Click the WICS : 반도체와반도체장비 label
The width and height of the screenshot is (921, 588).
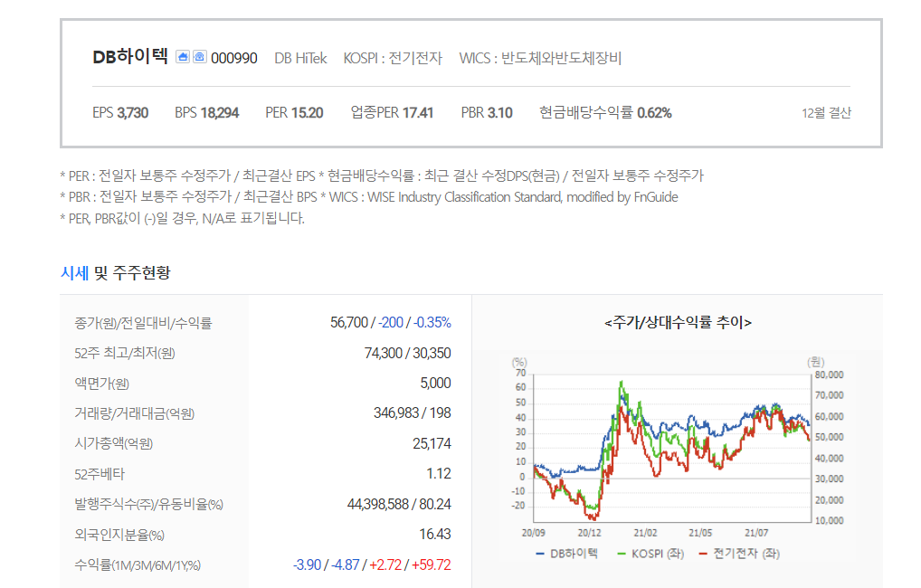point(540,58)
